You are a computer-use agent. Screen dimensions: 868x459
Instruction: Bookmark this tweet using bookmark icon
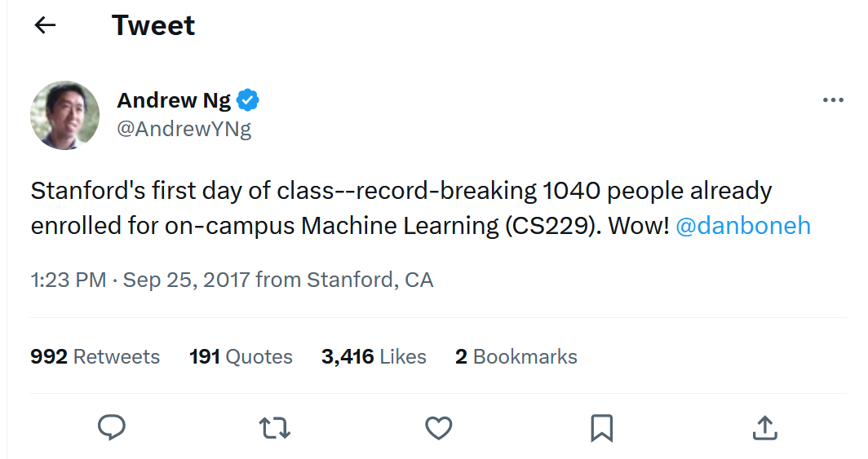pos(601,427)
